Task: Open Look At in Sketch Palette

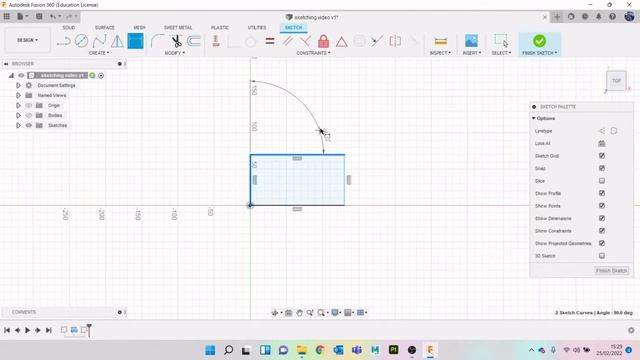Action: (x=602, y=143)
